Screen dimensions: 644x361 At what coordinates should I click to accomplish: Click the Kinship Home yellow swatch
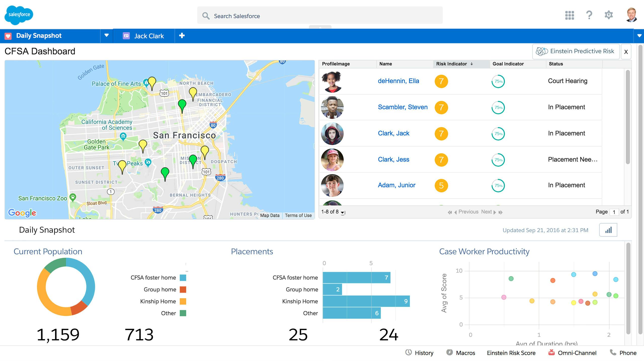click(x=183, y=301)
